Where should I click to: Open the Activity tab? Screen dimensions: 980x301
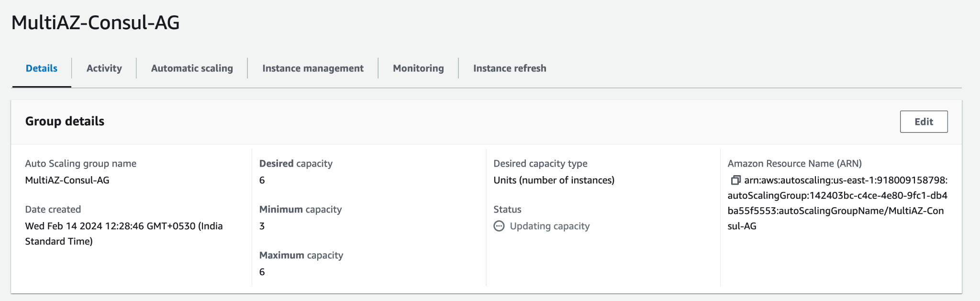click(x=104, y=68)
